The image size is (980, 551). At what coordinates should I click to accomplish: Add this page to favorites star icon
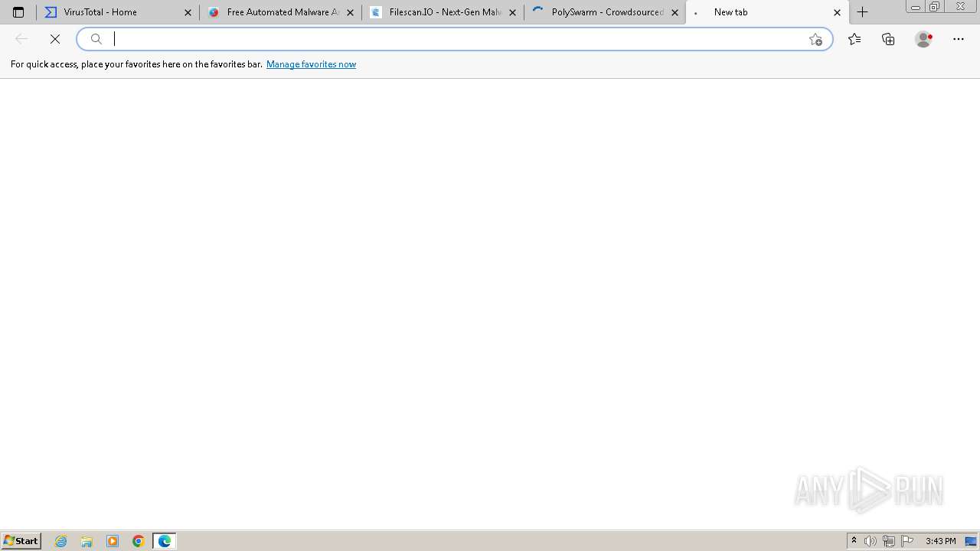click(815, 39)
